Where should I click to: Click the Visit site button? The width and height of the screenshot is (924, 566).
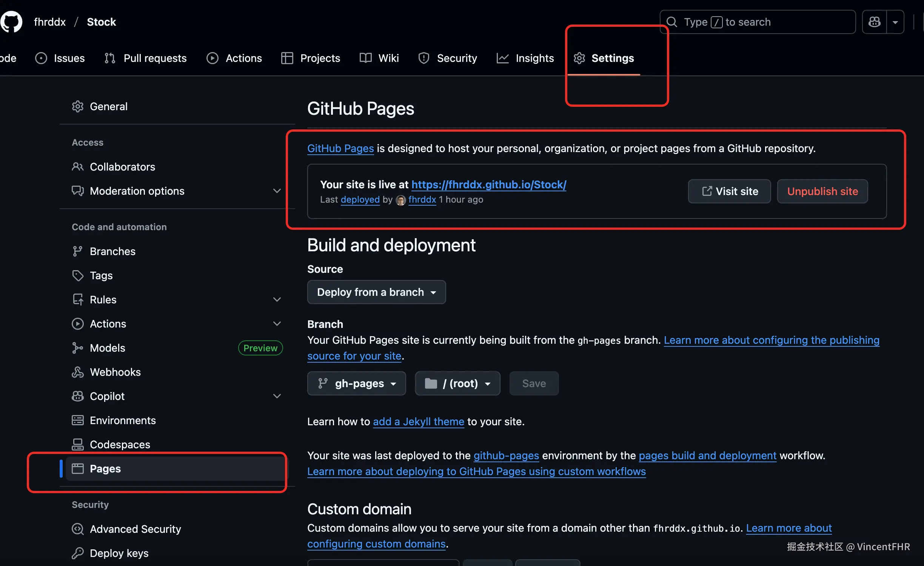tap(729, 191)
